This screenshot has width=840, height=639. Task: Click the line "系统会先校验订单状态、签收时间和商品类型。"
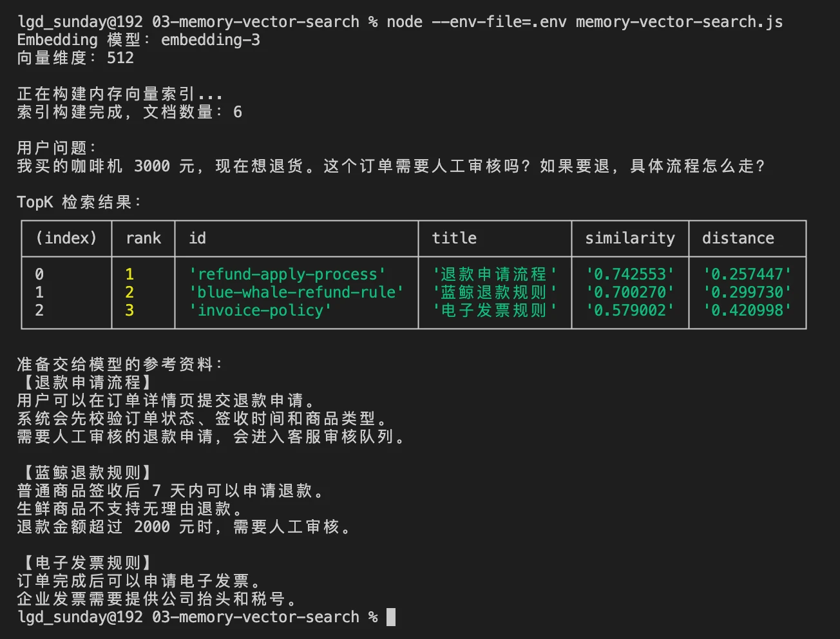[202, 419]
